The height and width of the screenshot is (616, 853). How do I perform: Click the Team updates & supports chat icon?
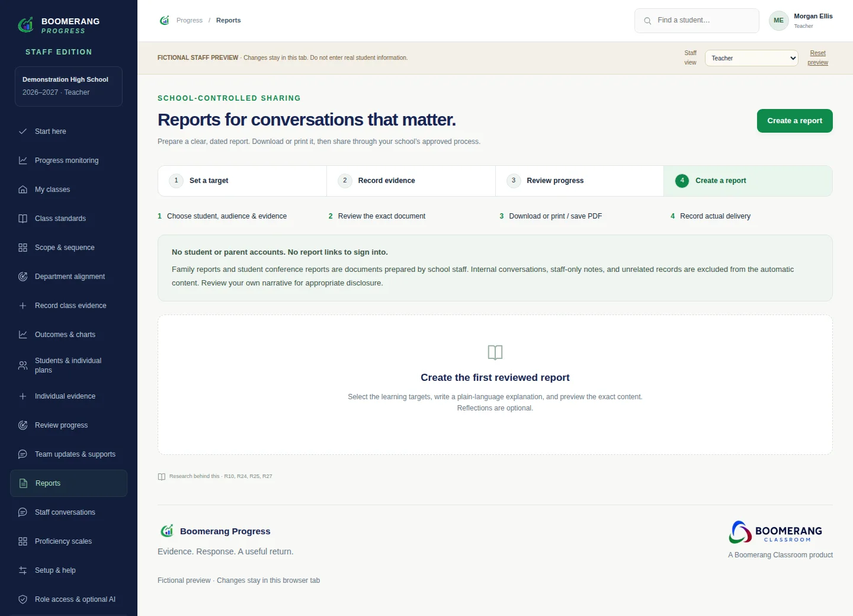point(23,454)
